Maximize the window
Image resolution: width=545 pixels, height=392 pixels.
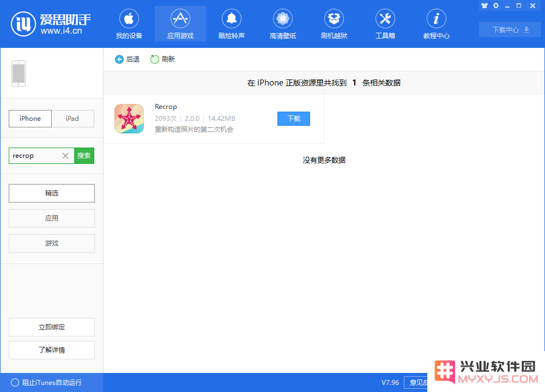(519, 5)
